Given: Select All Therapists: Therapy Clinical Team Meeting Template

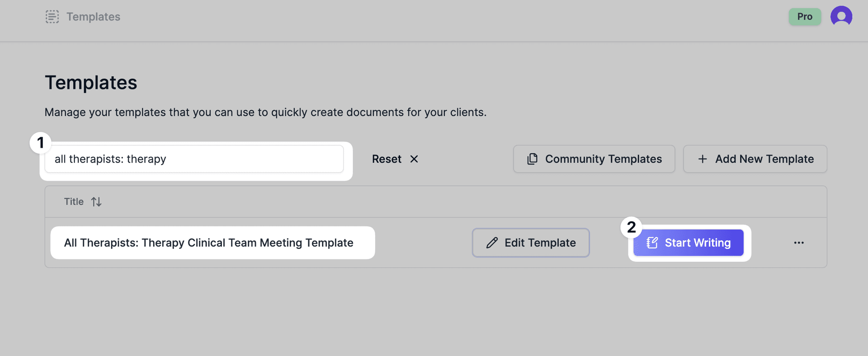Looking at the screenshot, I should pos(208,243).
